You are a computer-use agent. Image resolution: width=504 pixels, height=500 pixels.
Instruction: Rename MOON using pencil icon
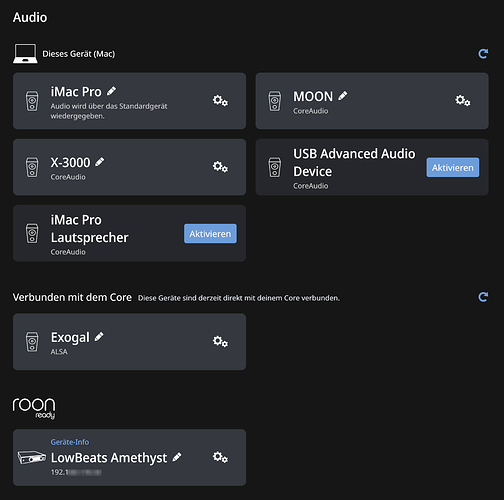(x=343, y=96)
